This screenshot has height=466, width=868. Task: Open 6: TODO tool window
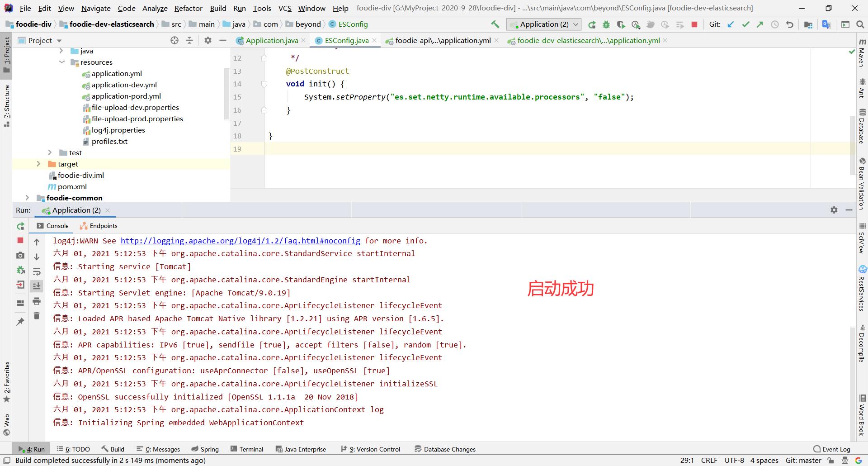coord(73,449)
